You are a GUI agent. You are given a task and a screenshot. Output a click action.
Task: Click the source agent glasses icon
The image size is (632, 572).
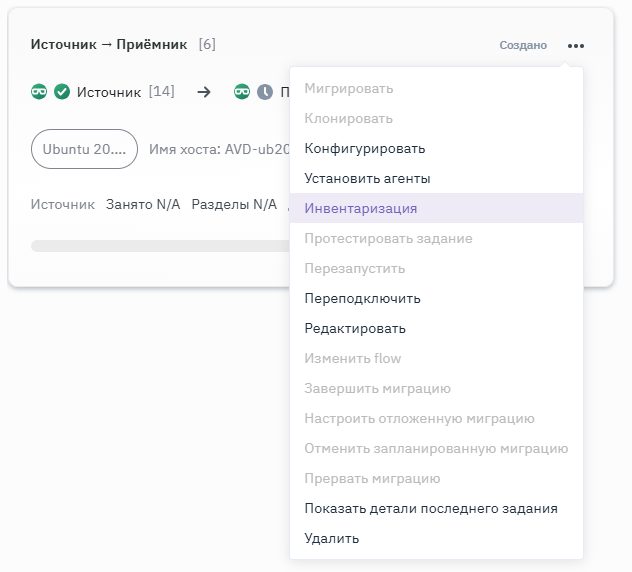[x=39, y=92]
